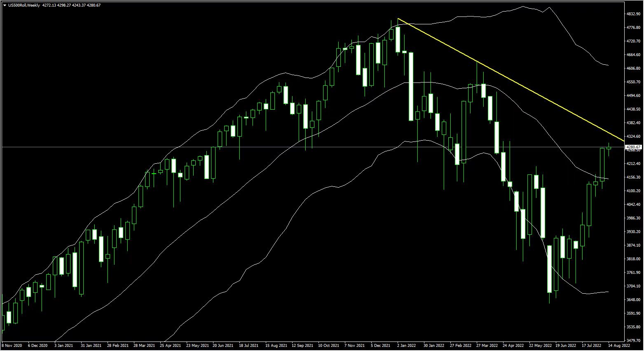Click the 4550.70 price axis label

tap(632, 82)
